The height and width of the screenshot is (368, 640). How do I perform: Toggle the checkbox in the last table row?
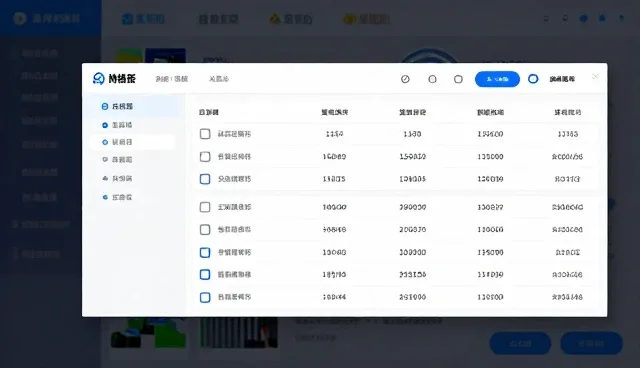click(205, 297)
